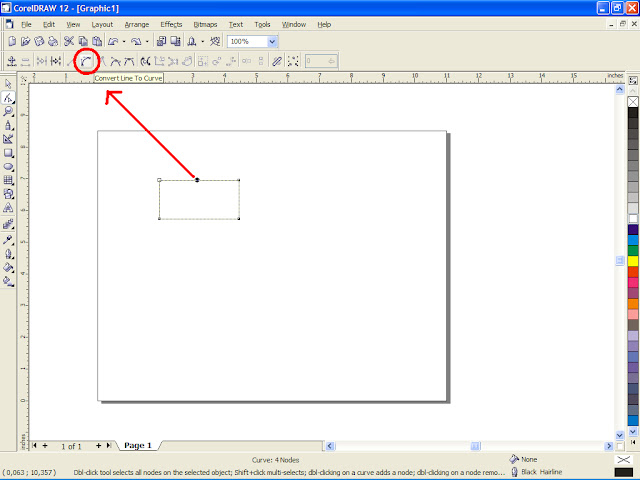This screenshot has height=480, width=640.
Task: Select the Interactive Fill tool
Action: pos(8,281)
